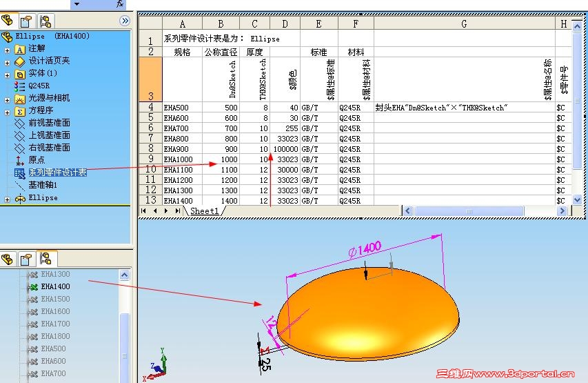Image resolution: width=588 pixels, height=383 pixels.
Task: Click the Φ1400 diameter dimension on the model
Action: coord(365,249)
